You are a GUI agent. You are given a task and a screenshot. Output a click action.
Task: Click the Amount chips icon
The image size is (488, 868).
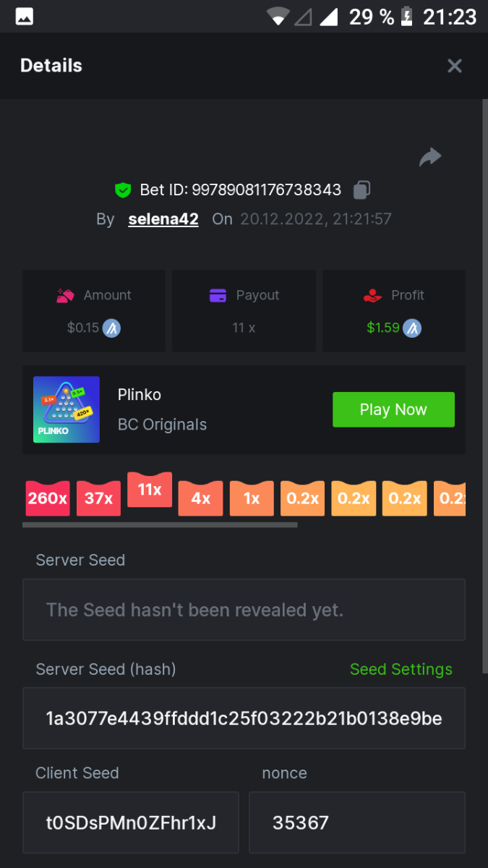[66, 295]
